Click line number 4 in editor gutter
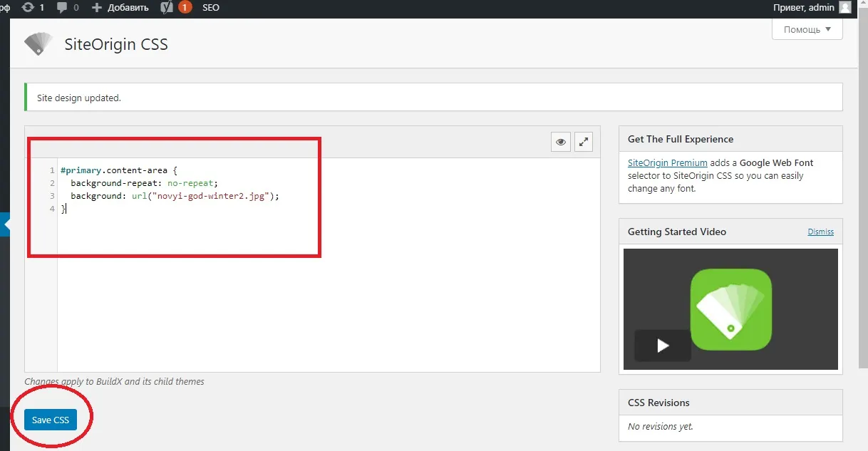 coord(52,209)
